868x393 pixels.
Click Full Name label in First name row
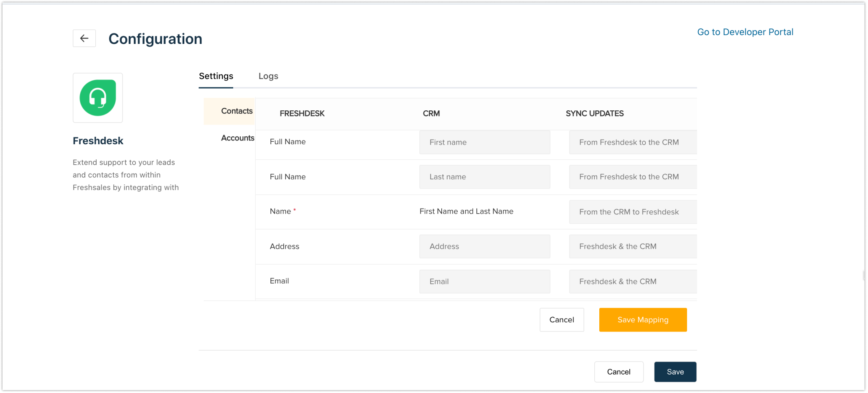click(x=288, y=142)
